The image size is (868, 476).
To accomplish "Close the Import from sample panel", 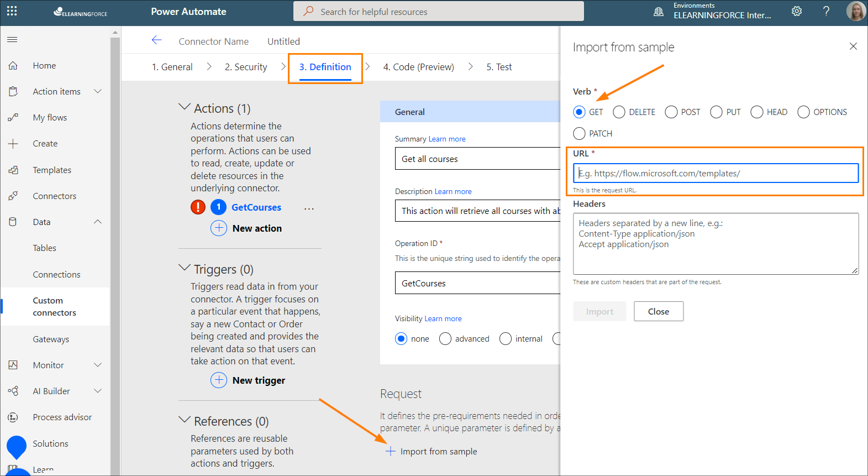I will click(853, 46).
